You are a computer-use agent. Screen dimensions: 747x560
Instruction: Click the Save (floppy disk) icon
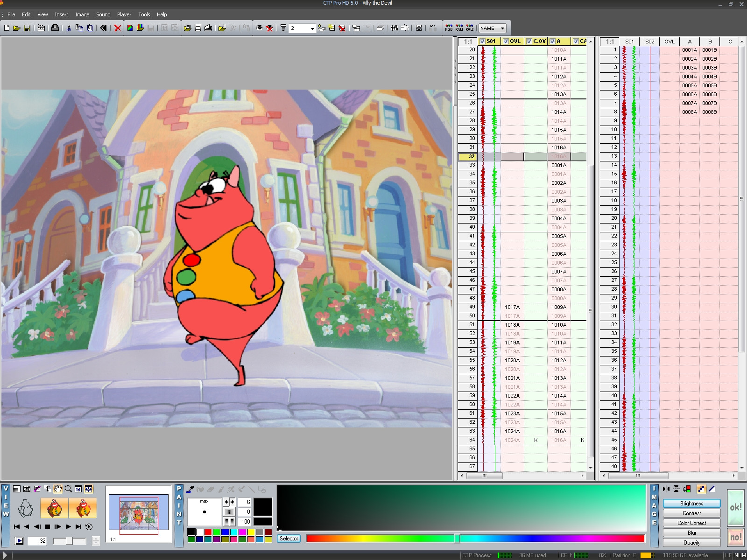point(27,28)
